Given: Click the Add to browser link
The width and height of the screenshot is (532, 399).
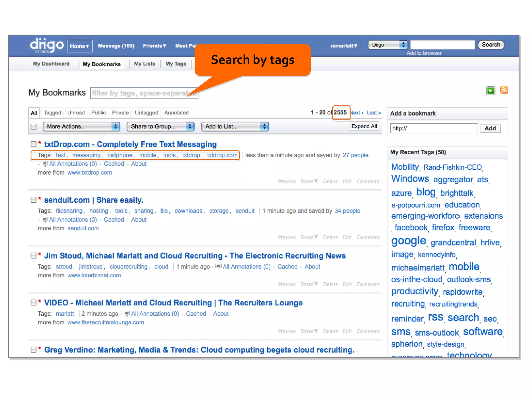Looking at the screenshot, I should (424, 53).
